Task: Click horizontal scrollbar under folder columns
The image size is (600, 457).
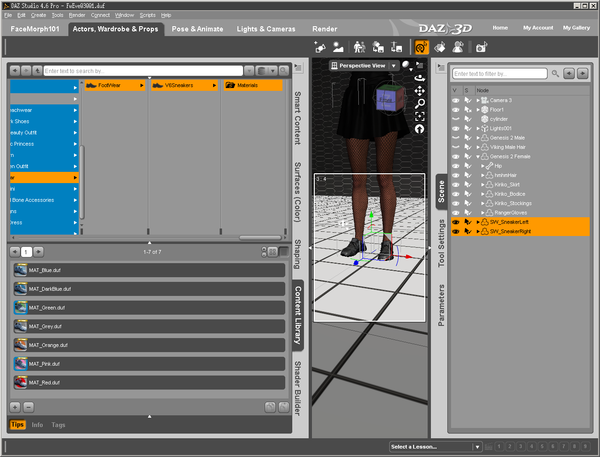Action: point(260,238)
